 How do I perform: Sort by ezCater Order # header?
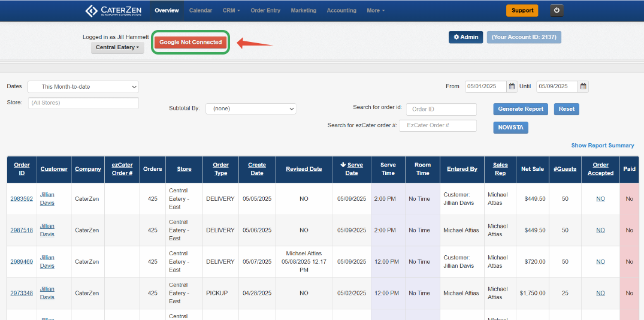(x=122, y=169)
